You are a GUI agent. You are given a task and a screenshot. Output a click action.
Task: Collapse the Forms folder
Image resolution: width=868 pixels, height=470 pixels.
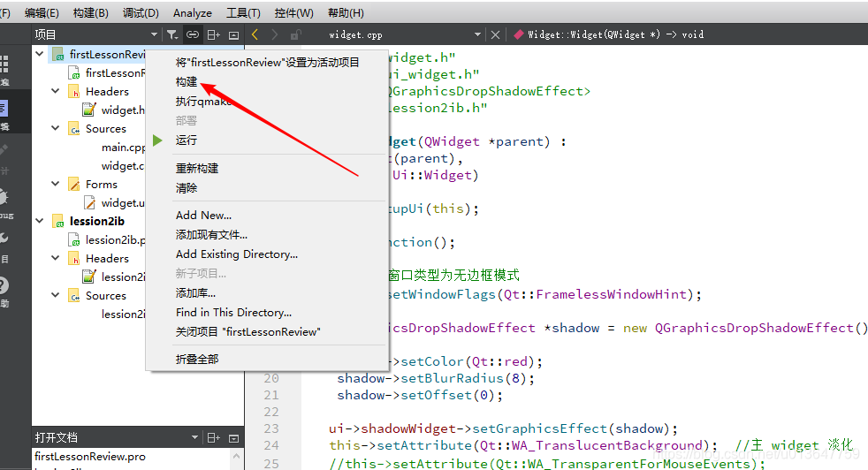coord(56,184)
